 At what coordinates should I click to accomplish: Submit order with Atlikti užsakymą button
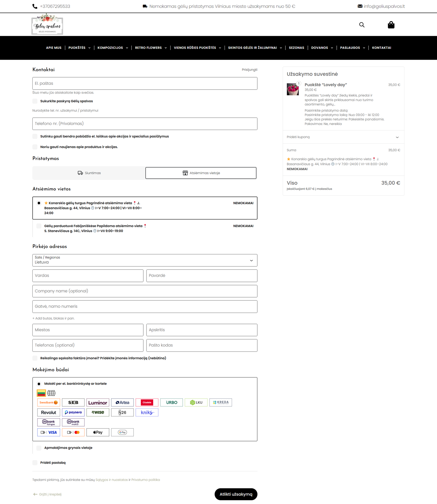pyautogui.click(x=236, y=494)
